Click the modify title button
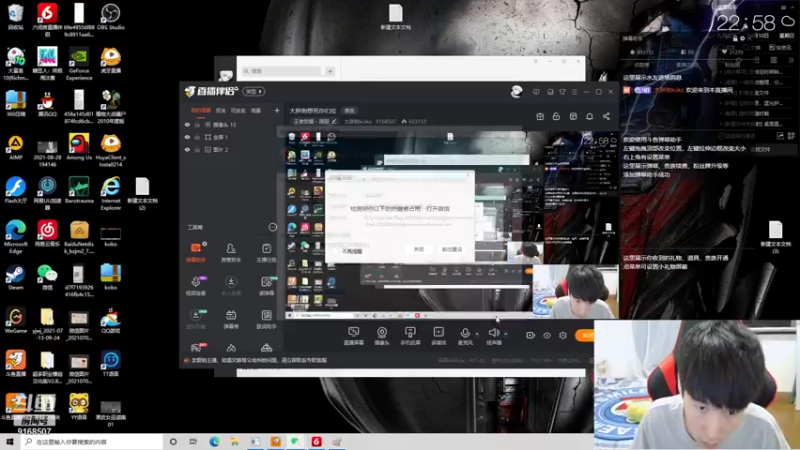Viewport: 800px width, 450px height. (x=349, y=110)
